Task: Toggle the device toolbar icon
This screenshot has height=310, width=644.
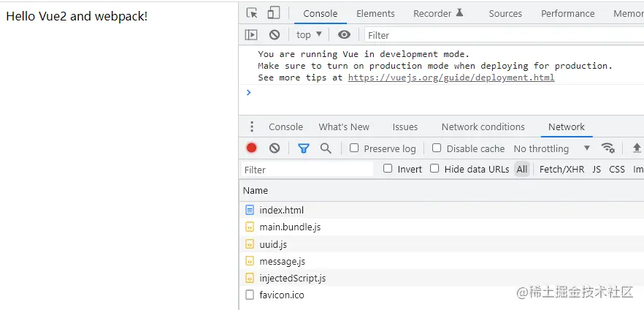Action: tap(273, 13)
